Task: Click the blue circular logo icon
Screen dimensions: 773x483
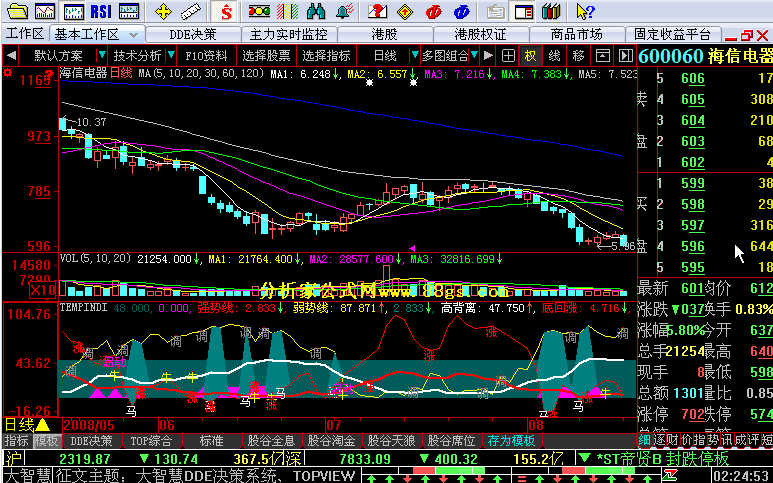Action: click(x=462, y=11)
